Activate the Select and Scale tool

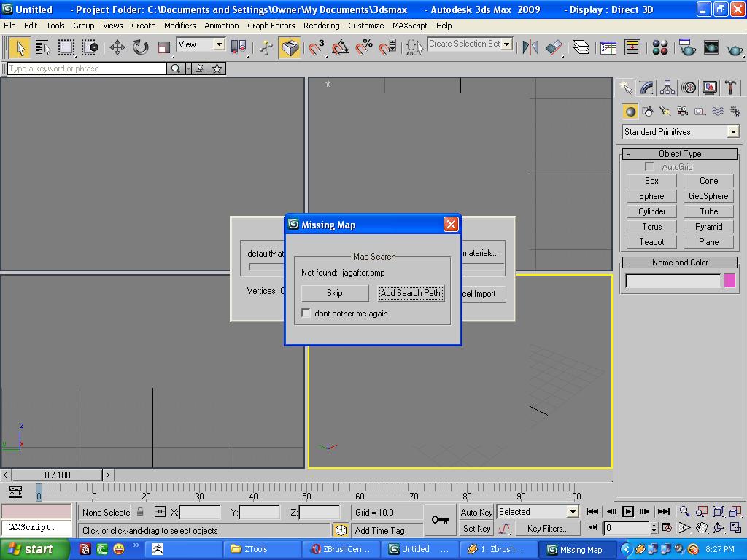coord(164,47)
